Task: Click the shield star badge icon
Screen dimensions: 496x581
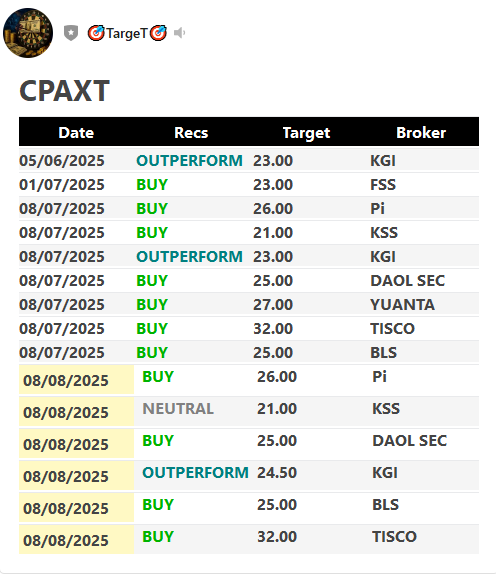Action: click(x=71, y=33)
